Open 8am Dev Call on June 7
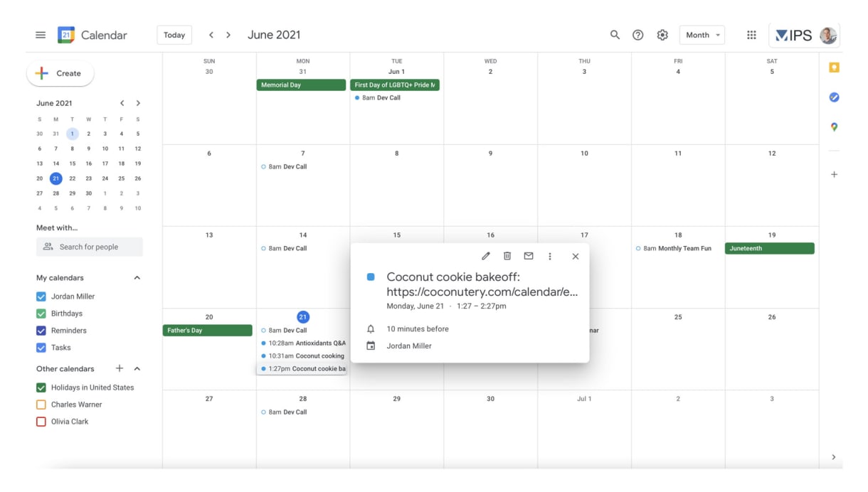 point(302,166)
